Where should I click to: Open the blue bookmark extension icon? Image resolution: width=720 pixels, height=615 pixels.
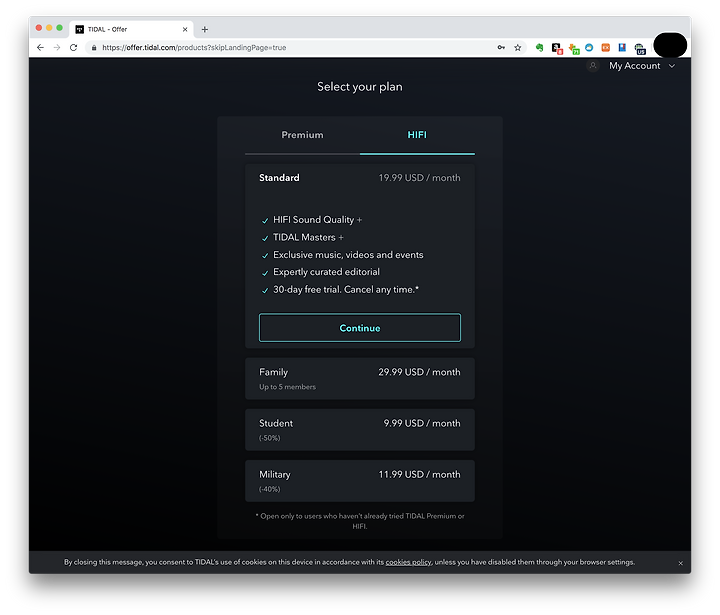tap(622, 47)
